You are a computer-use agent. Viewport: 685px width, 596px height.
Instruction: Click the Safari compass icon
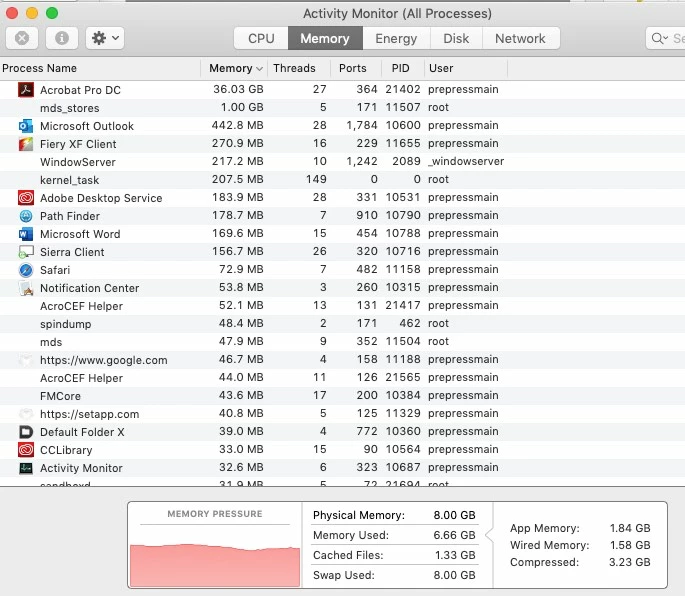tap(26, 270)
